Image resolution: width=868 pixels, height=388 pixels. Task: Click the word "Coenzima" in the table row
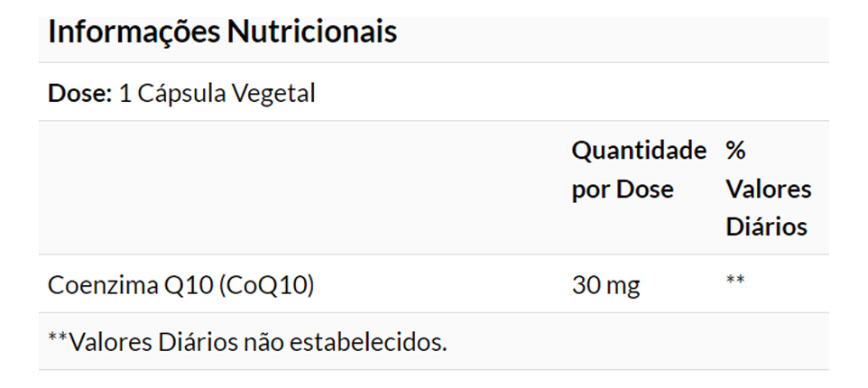pos(102,285)
